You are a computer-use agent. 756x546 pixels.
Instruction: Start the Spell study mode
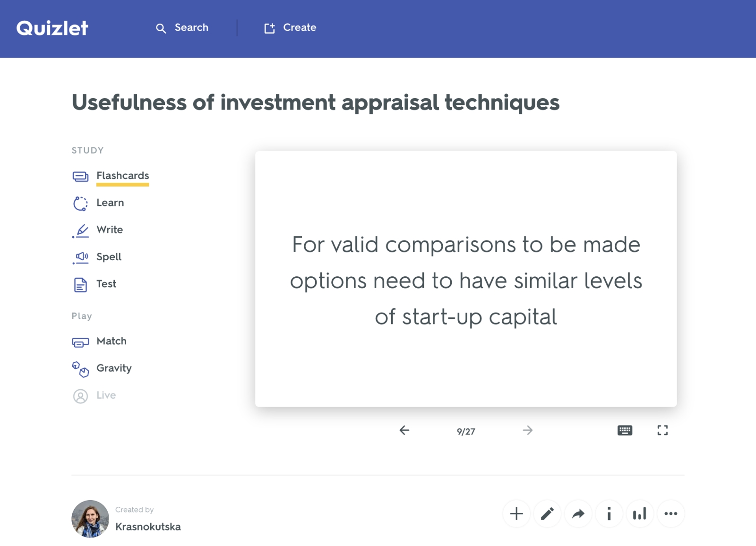click(109, 257)
